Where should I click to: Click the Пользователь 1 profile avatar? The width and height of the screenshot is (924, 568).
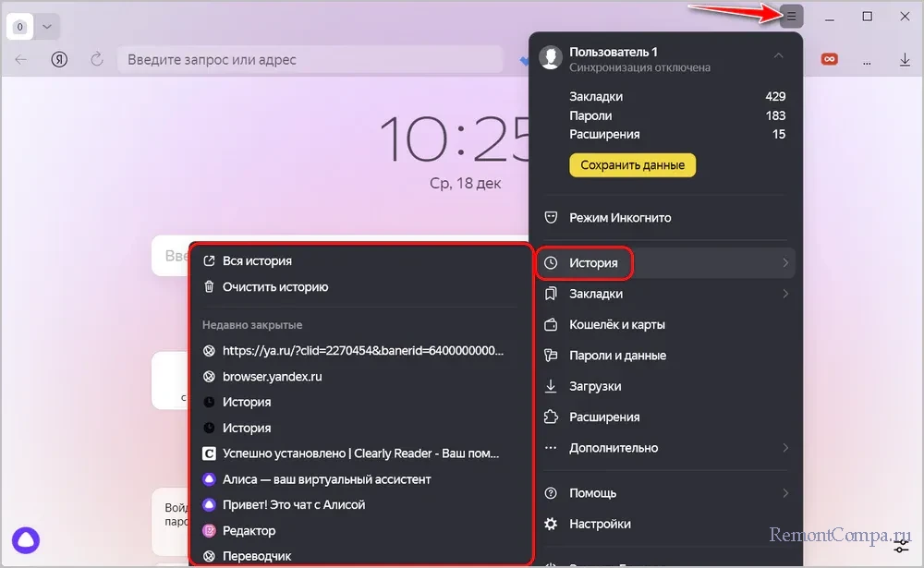click(x=551, y=58)
